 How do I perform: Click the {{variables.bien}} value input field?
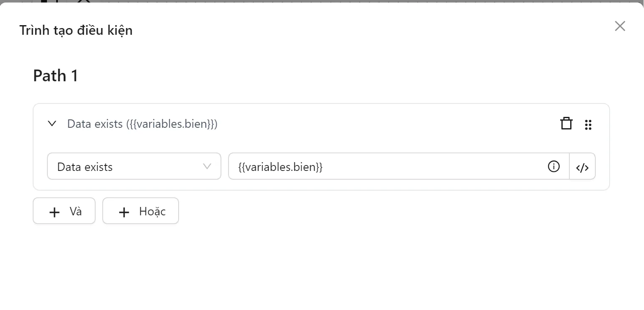click(386, 166)
